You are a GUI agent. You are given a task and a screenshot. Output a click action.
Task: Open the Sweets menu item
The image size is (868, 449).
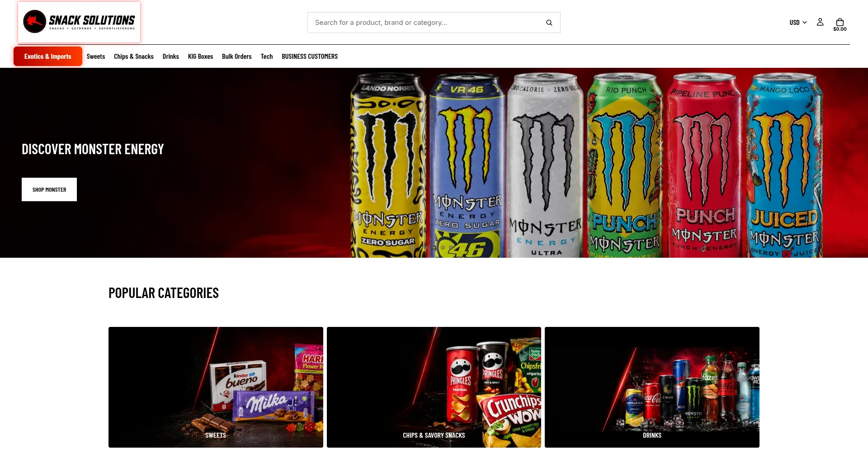pos(96,57)
